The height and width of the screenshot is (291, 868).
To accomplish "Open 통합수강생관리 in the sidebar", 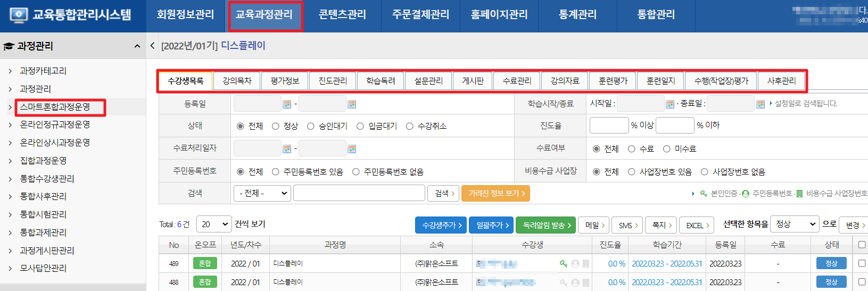I will [x=47, y=179].
